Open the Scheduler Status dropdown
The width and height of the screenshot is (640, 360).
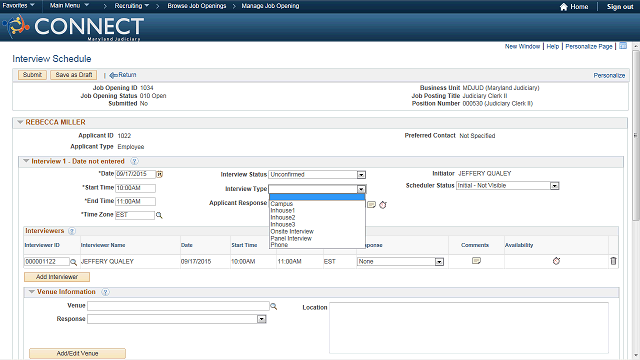(x=554, y=186)
